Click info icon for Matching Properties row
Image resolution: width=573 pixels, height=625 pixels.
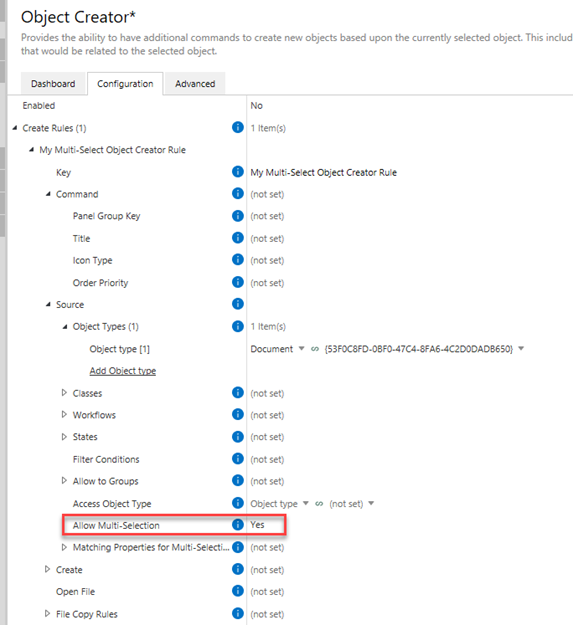tap(237, 547)
